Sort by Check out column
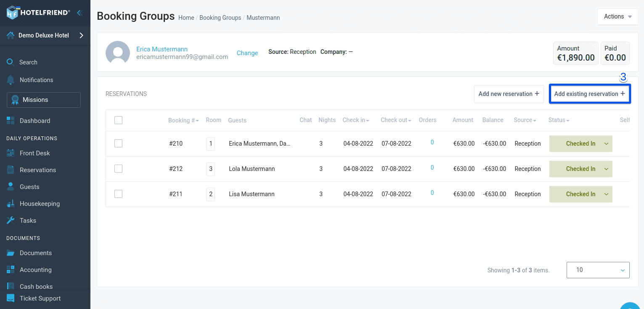The width and height of the screenshot is (644, 309). [x=396, y=120]
